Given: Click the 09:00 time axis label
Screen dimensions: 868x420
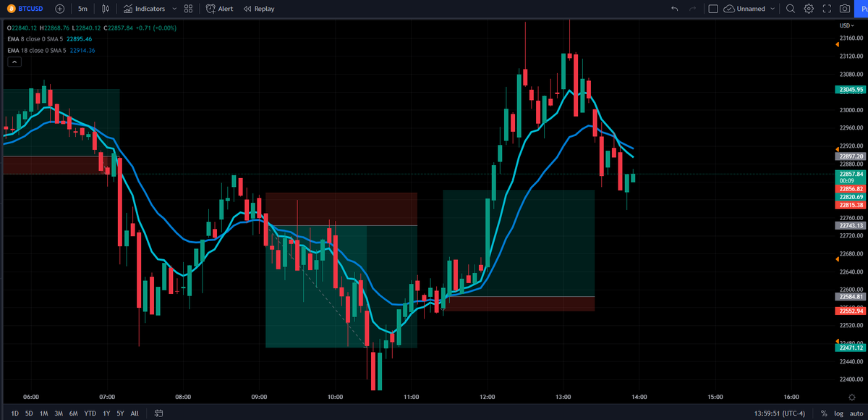Looking at the screenshot, I should [x=259, y=397].
